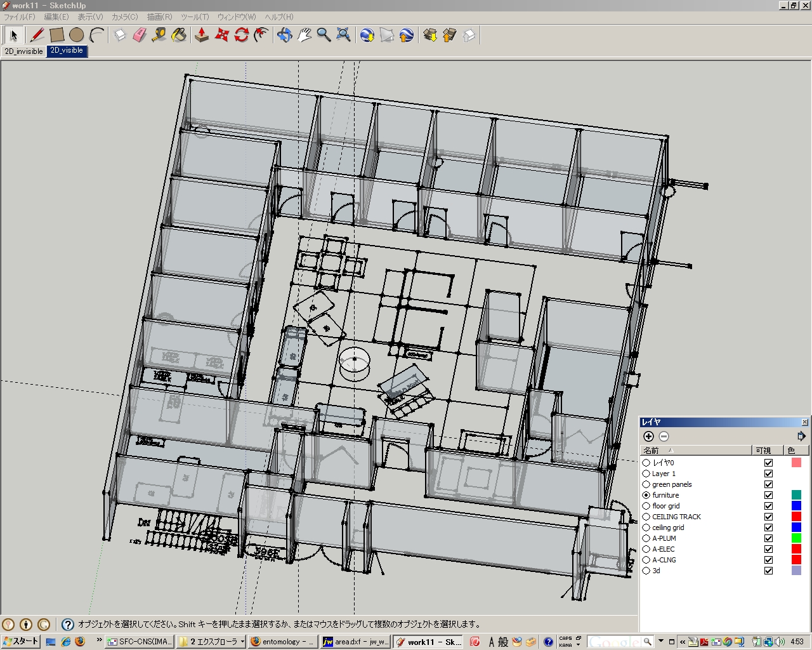Viewport: 812px width, 650px height.
Task: Open the カメラ(C) menu
Action: (124, 17)
